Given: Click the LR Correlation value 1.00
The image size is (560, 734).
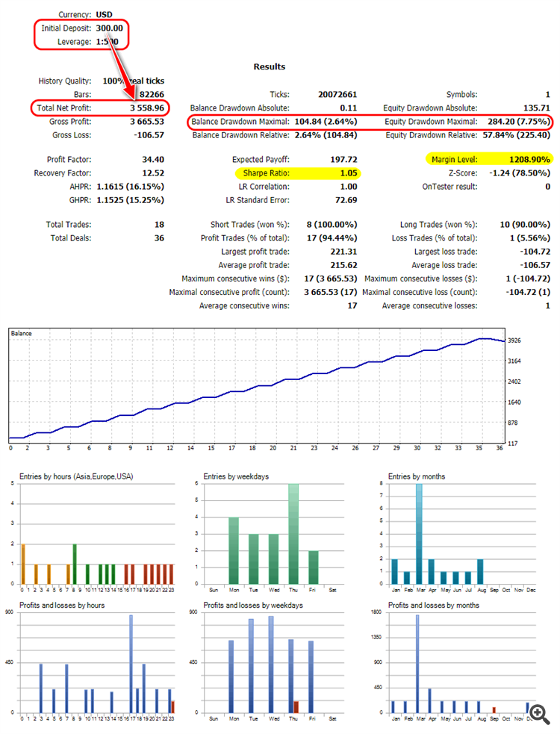Looking at the screenshot, I should [x=349, y=187].
